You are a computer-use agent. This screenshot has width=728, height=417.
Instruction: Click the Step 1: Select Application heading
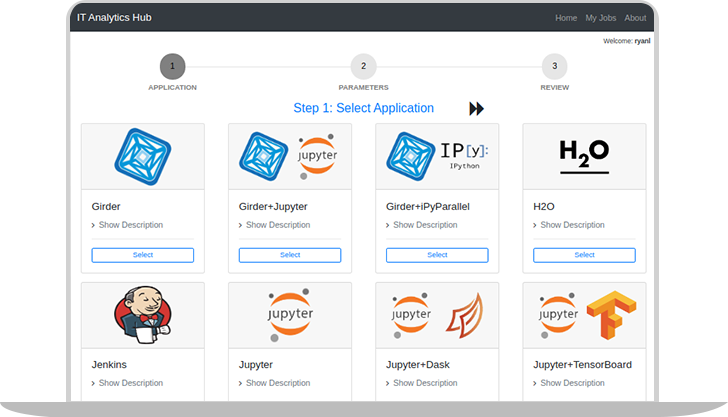(x=364, y=108)
